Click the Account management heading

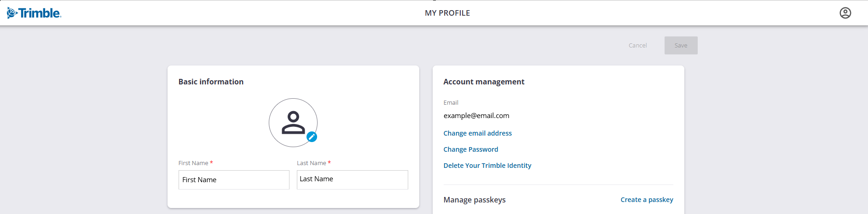[484, 82]
